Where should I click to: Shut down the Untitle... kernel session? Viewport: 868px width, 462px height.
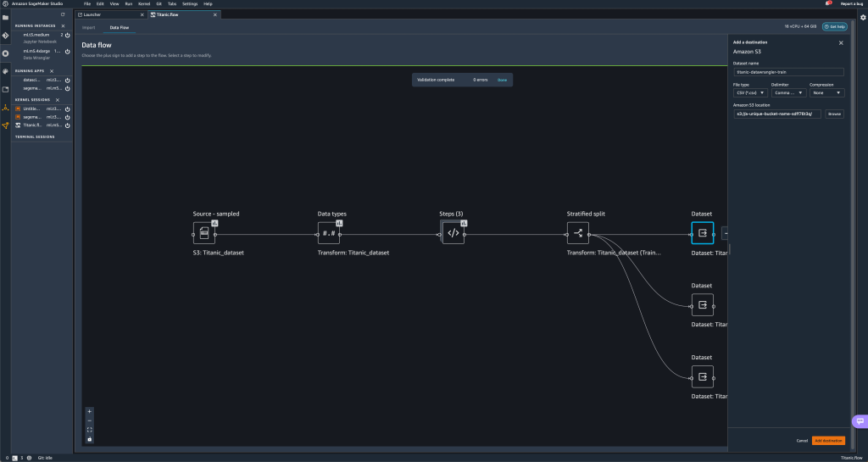[68, 109]
